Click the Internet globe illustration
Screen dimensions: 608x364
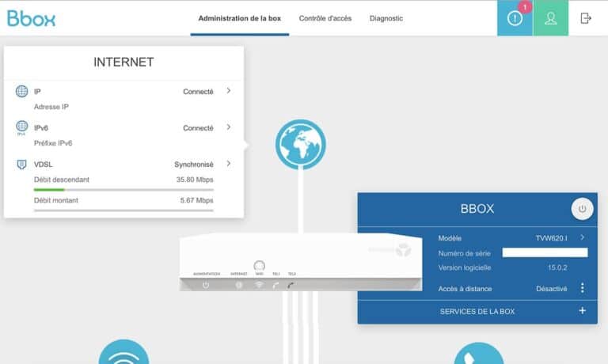click(301, 144)
